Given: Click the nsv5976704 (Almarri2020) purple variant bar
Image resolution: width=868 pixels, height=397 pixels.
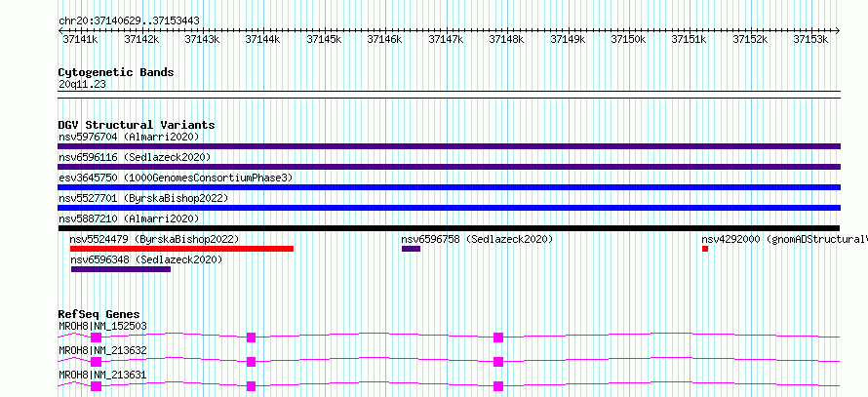Looking at the screenshot, I should click(x=449, y=146).
